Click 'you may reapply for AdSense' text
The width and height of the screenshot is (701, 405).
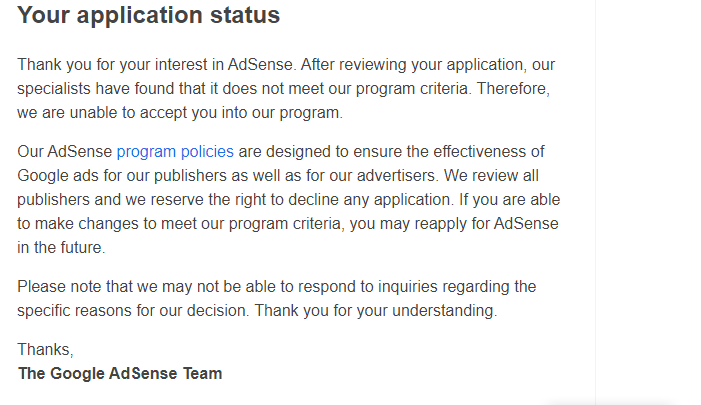coord(454,224)
